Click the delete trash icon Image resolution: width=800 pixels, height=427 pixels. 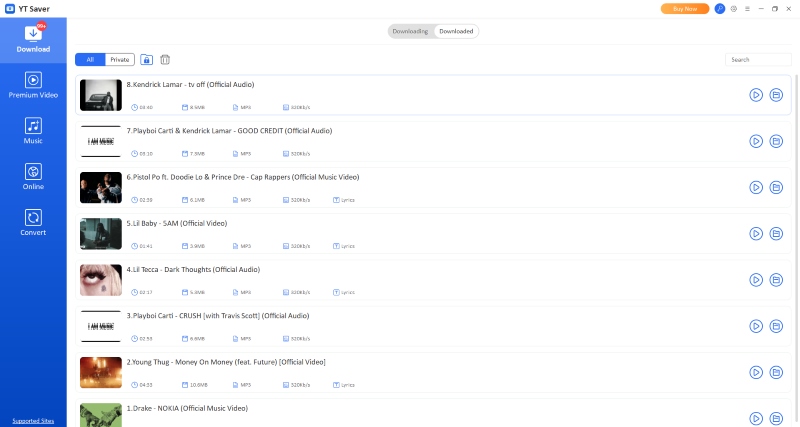(x=165, y=60)
